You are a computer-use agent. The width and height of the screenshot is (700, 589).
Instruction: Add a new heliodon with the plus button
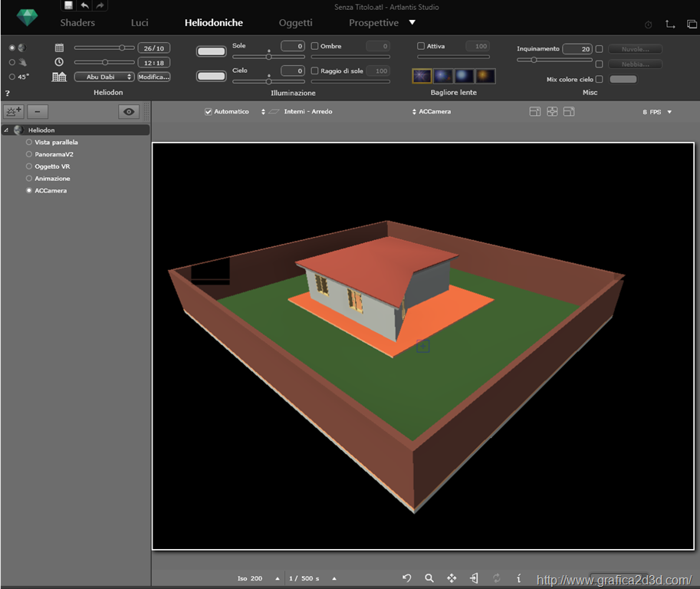(14, 111)
